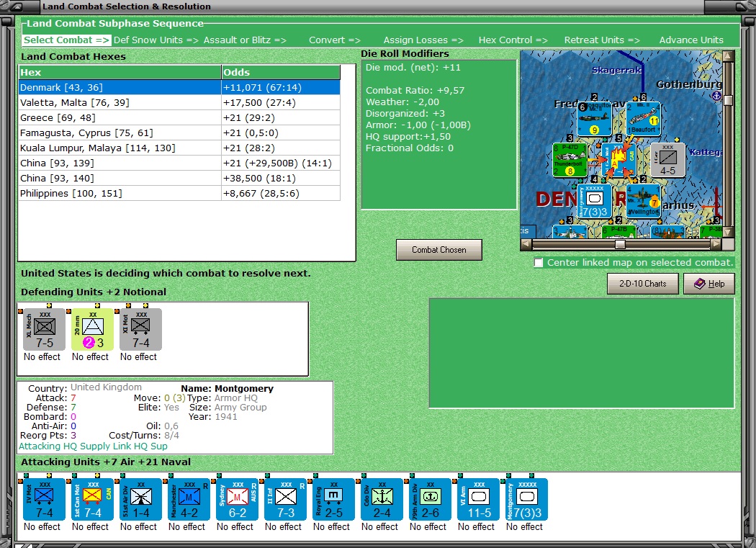Click the Hex column header
The height and width of the screenshot is (548, 756).
pos(120,72)
